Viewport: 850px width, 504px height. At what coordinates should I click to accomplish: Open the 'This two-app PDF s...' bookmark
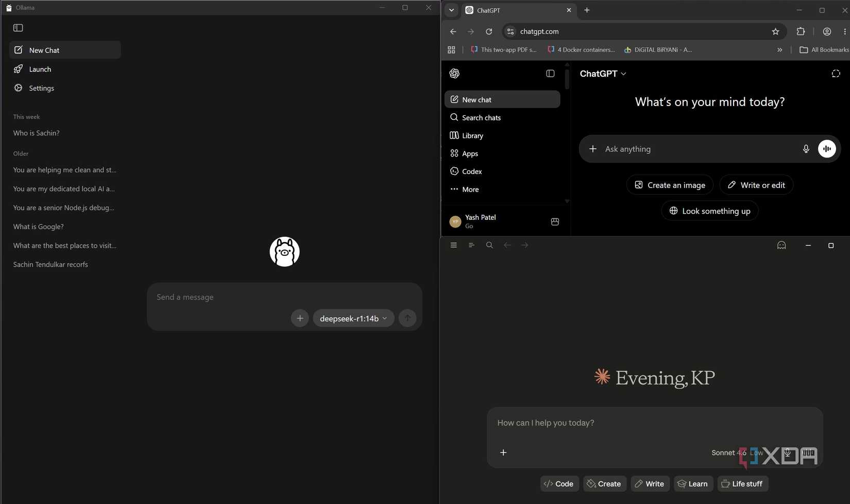(504, 50)
